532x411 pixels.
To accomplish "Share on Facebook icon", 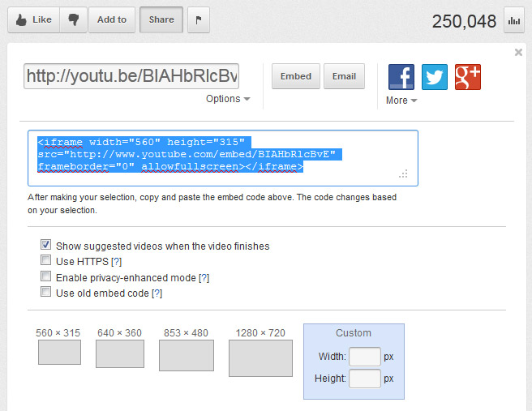I will point(401,77).
